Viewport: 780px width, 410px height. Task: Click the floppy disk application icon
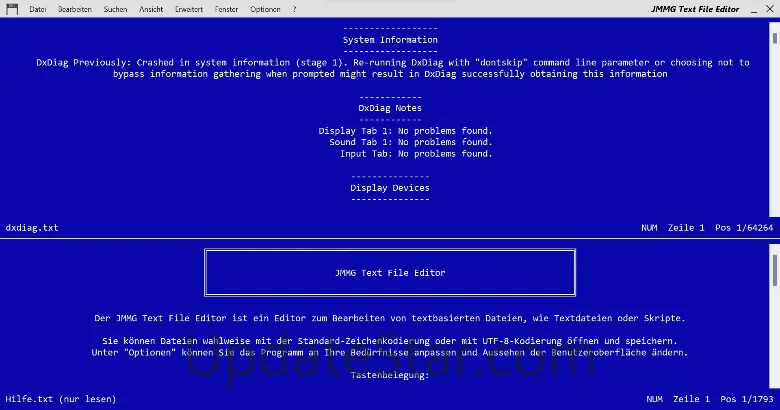(12, 9)
